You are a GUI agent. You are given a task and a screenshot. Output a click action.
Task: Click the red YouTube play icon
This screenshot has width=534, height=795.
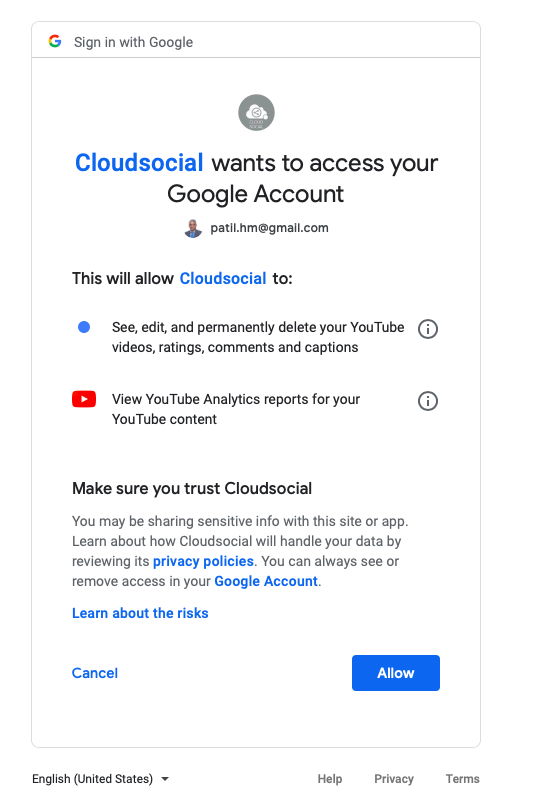[x=84, y=399]
